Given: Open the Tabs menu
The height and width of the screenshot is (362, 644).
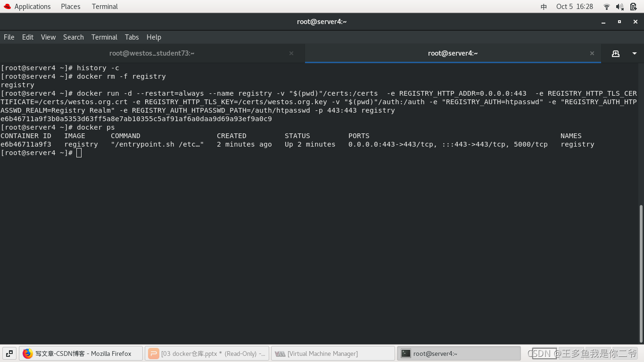Looking at the screenshot, I should (x=132, y=37).
